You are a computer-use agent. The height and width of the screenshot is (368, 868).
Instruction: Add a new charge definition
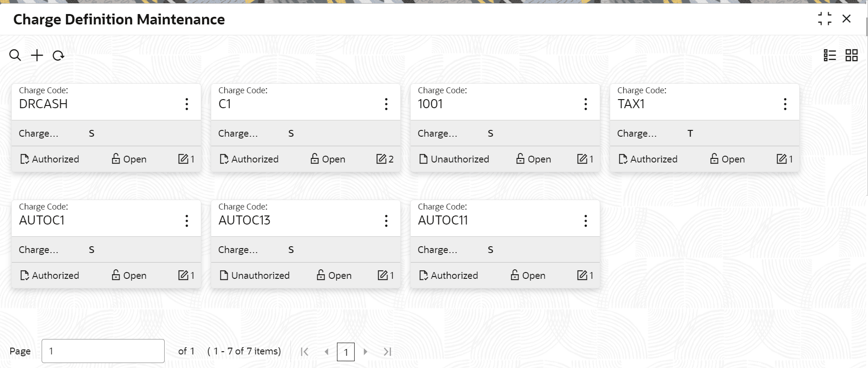(37, 56)
